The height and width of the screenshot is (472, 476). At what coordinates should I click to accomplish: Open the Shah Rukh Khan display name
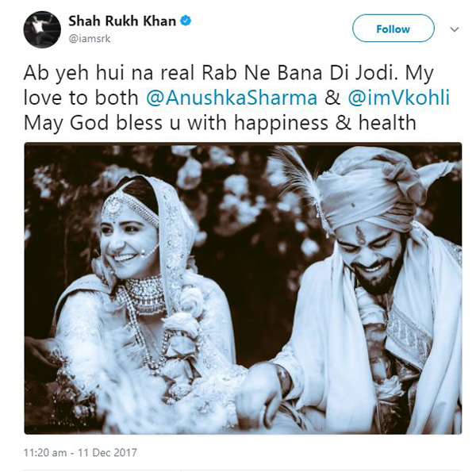(x=122, y=21)
